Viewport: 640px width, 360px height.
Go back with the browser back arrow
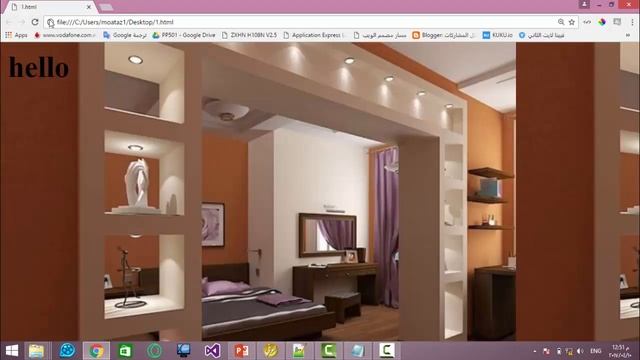(x=9, y=22)
